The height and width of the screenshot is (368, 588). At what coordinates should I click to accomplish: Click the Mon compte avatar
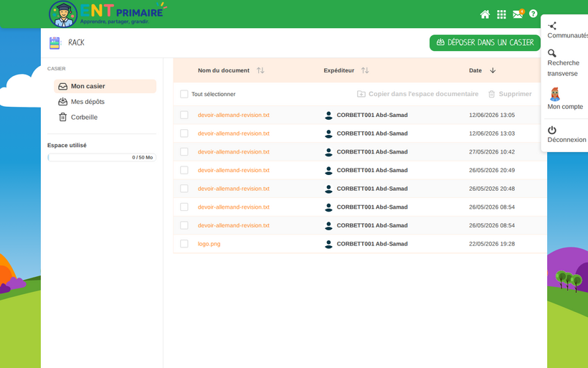coord(554,94)
